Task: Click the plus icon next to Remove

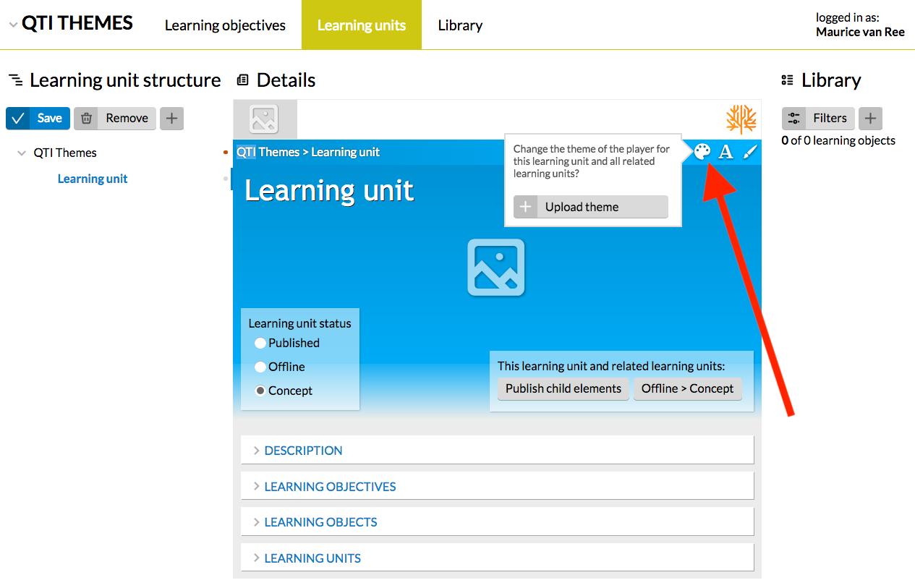Action: tap(171, 119)
